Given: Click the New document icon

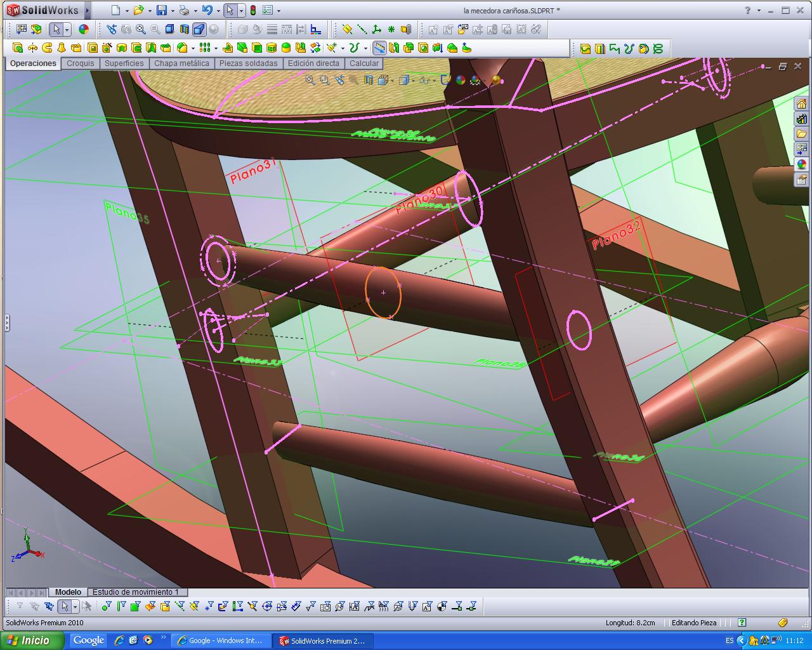Looking at the screenshot, I should 115,10.
